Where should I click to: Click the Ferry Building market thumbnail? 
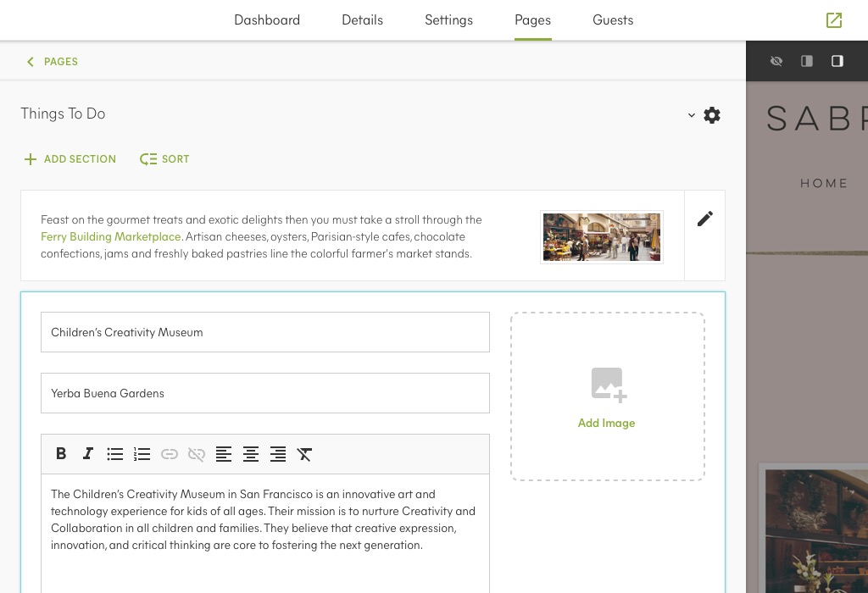point(602,236)
